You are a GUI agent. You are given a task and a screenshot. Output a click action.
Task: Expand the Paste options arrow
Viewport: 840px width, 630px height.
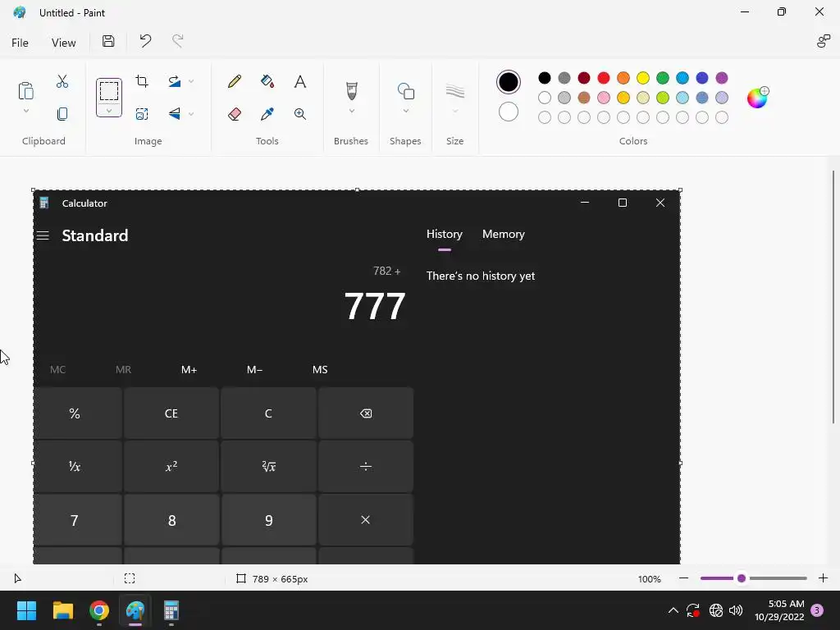tap(25, 111)
